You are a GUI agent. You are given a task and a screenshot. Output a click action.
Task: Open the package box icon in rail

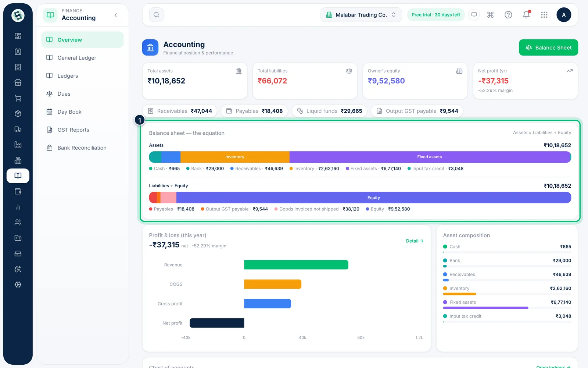[18, 114]
